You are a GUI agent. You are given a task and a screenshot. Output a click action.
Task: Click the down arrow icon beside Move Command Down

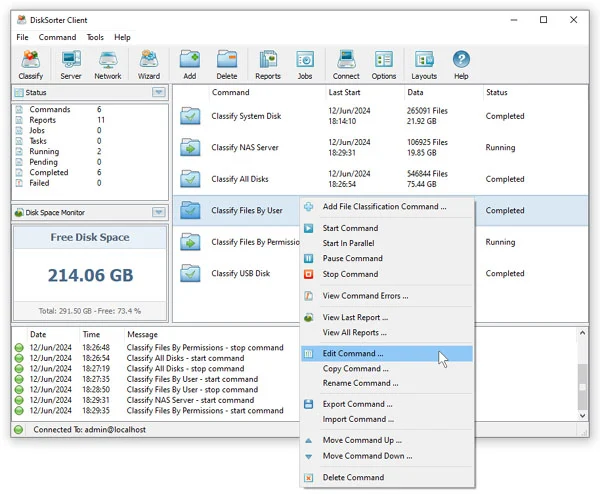(x=308, y=456)
